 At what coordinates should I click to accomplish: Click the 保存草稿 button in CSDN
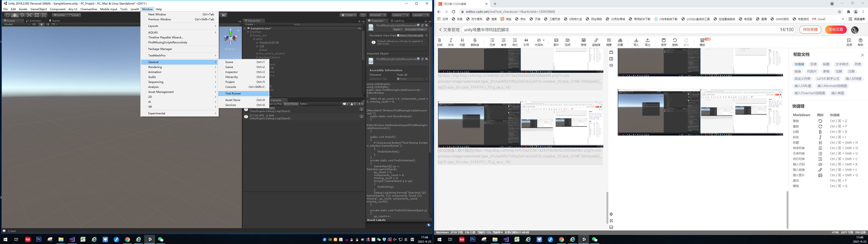(810, 29)
